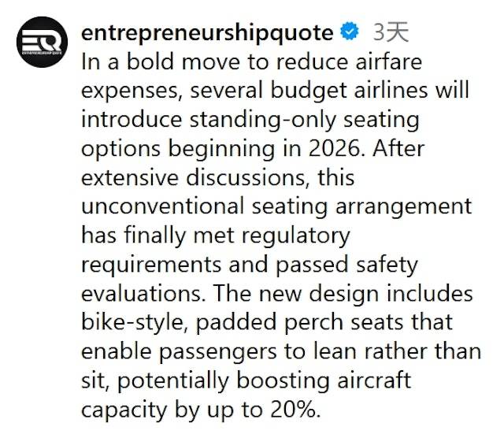The width and height of the screenshot is (504, 438).
Task: Open the entrepreneurshipquote profile avatar
Action: (x=42, y=42)
